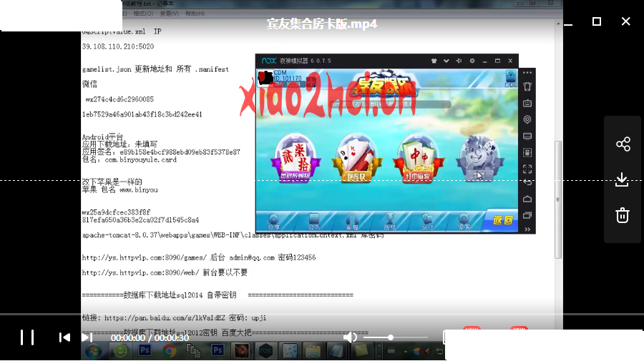Open the Notepad 格式(O) menu
The height and width of the screenshot is (361, 644).
click(143, 14)
